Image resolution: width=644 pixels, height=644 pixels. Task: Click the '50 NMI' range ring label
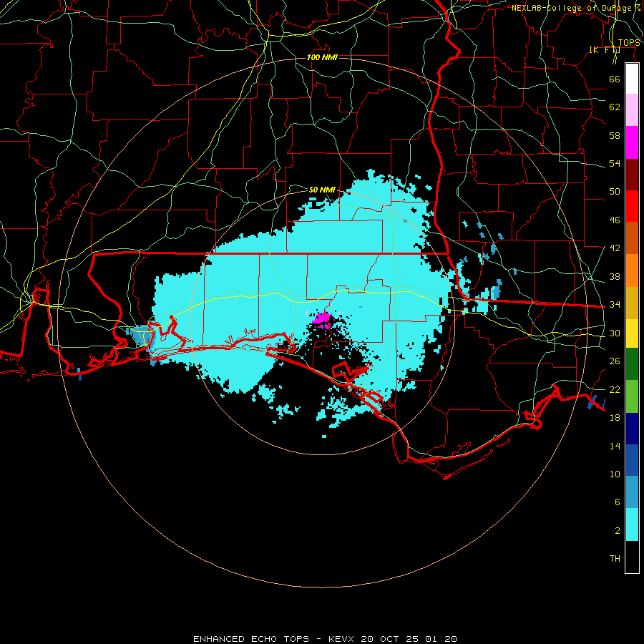click(322, 190)
